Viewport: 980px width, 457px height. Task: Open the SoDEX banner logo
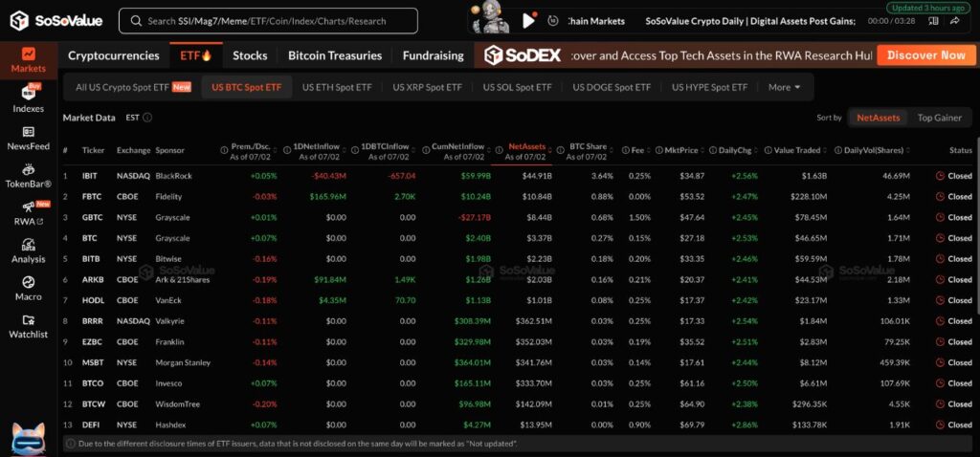523,55
